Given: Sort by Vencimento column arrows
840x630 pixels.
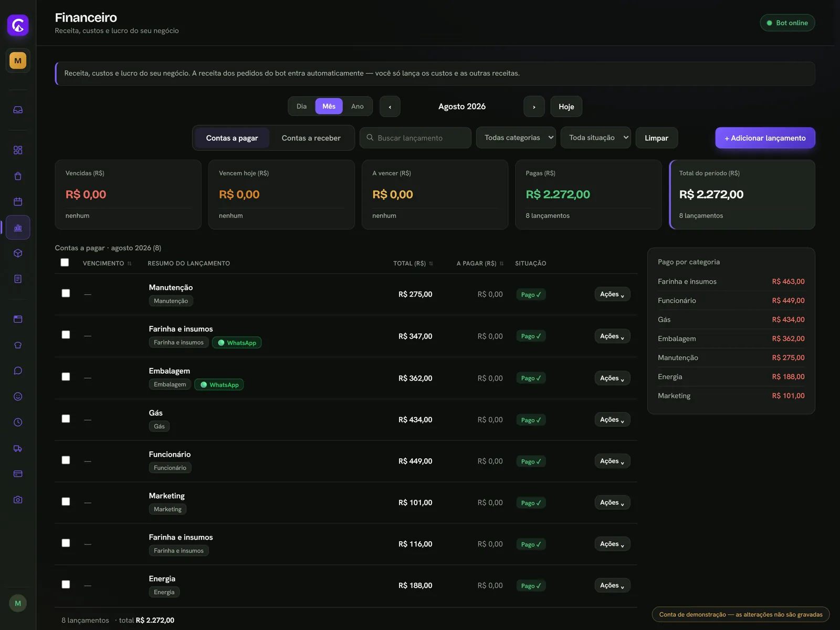Looking at the screenshot, I should [129, 264].
